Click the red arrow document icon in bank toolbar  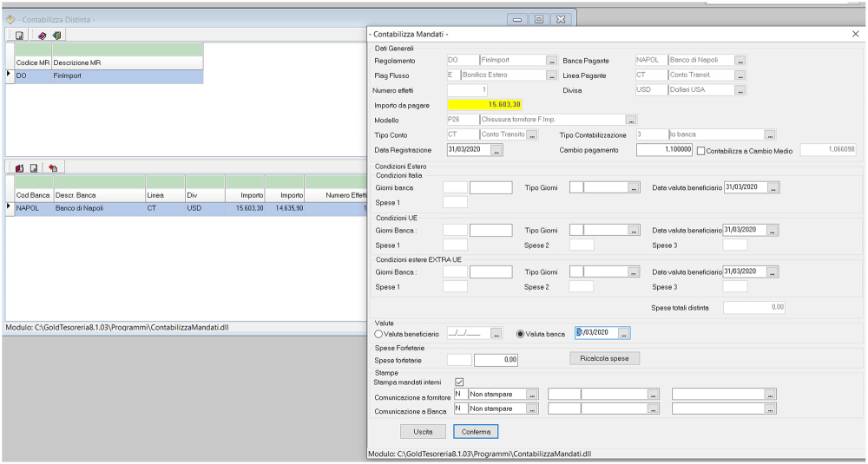[x=53, y=167]
